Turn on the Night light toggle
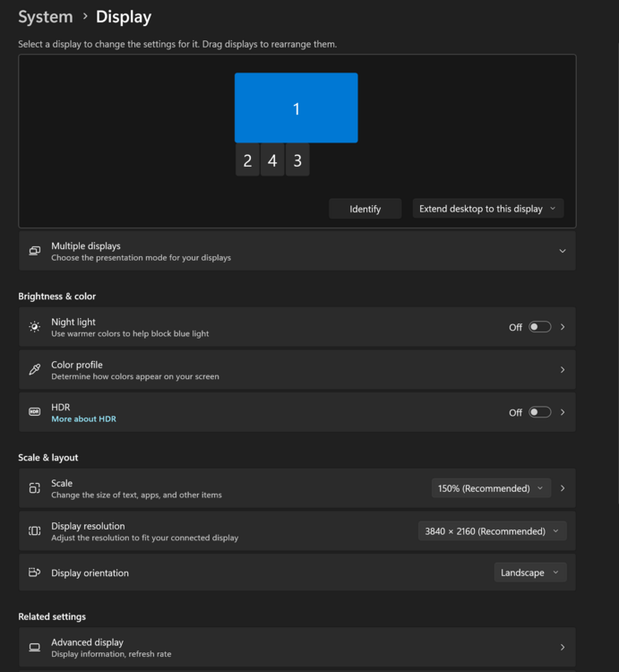Screen dimensions: 619x672 coord(539,327)
